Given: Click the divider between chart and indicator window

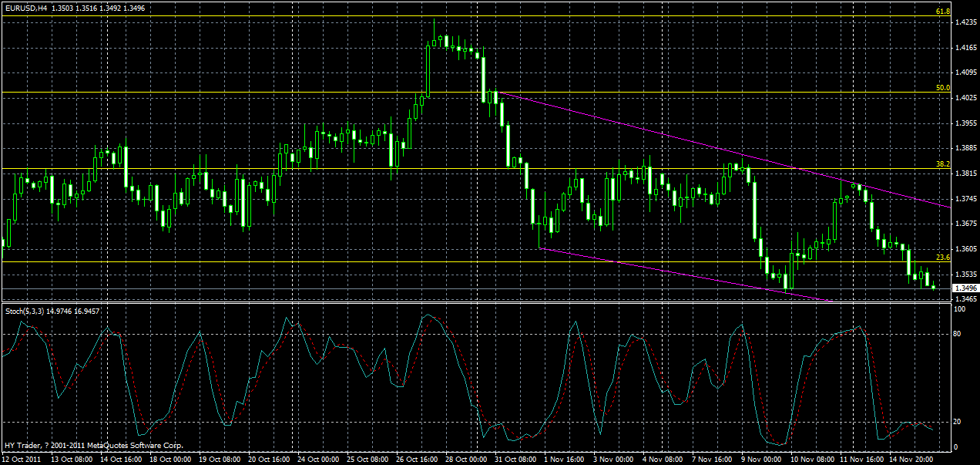Looking at the screenshot, I should (462, 302).
